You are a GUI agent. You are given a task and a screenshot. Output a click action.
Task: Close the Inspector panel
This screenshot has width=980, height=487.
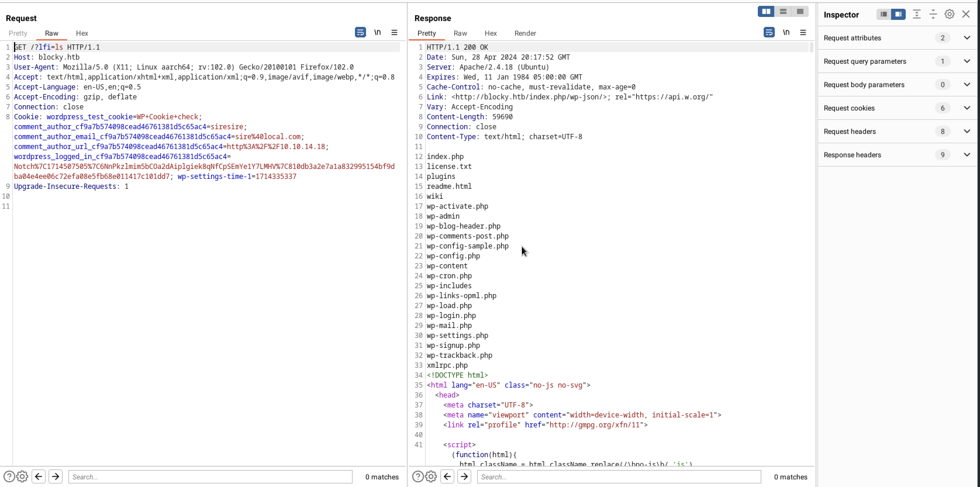pyautogui.click(x=966, y=14)
